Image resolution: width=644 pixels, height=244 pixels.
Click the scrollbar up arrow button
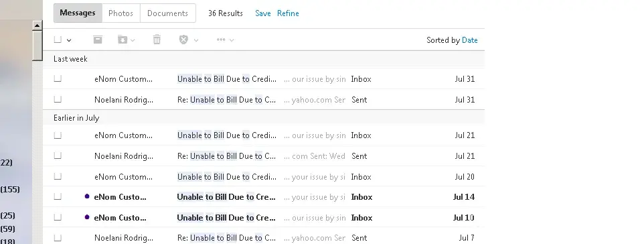point(37,25)
